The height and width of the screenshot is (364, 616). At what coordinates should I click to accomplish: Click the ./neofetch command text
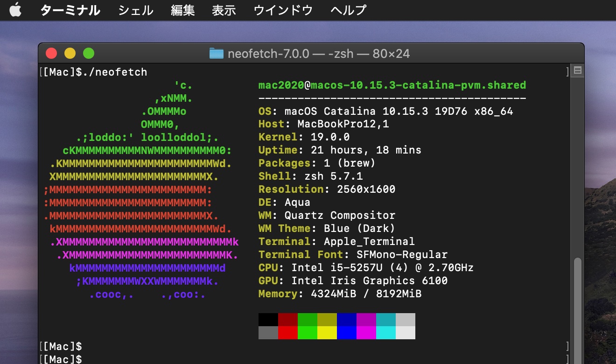[x=114, y=72]
